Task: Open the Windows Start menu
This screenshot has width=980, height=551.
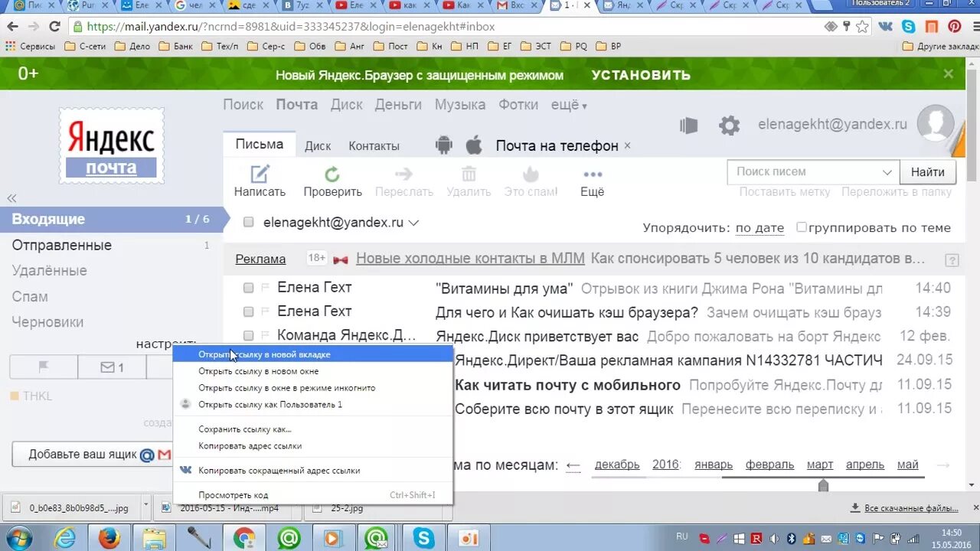Action: (x=18, y=538)
